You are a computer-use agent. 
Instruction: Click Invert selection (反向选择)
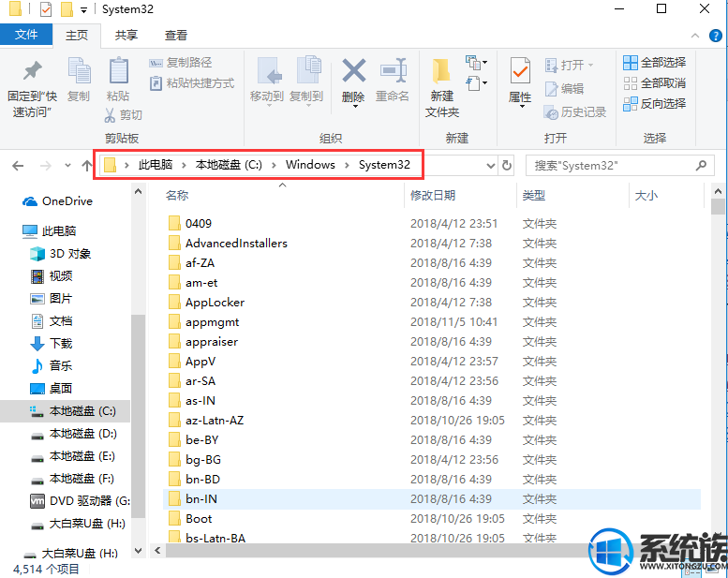click(654, 104)
